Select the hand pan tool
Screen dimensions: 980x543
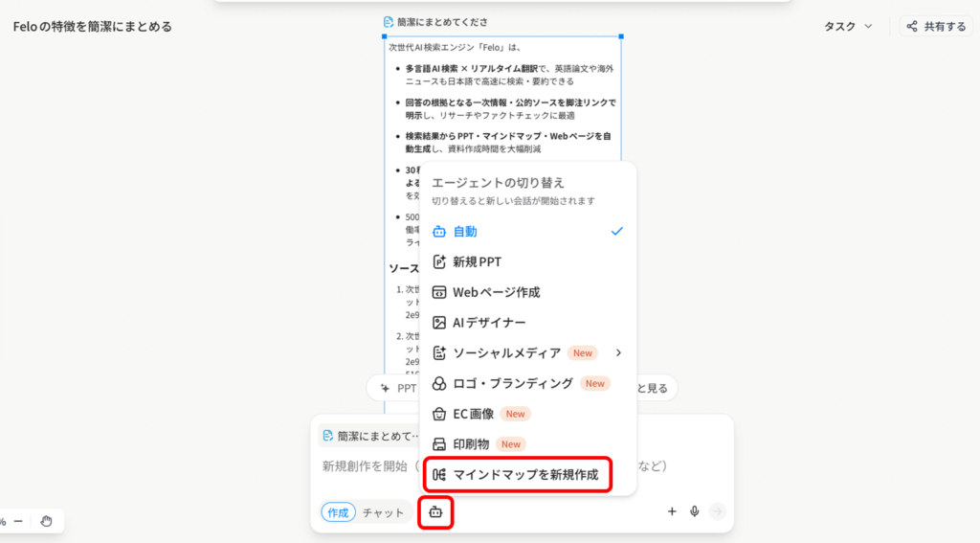pos(46,521)
